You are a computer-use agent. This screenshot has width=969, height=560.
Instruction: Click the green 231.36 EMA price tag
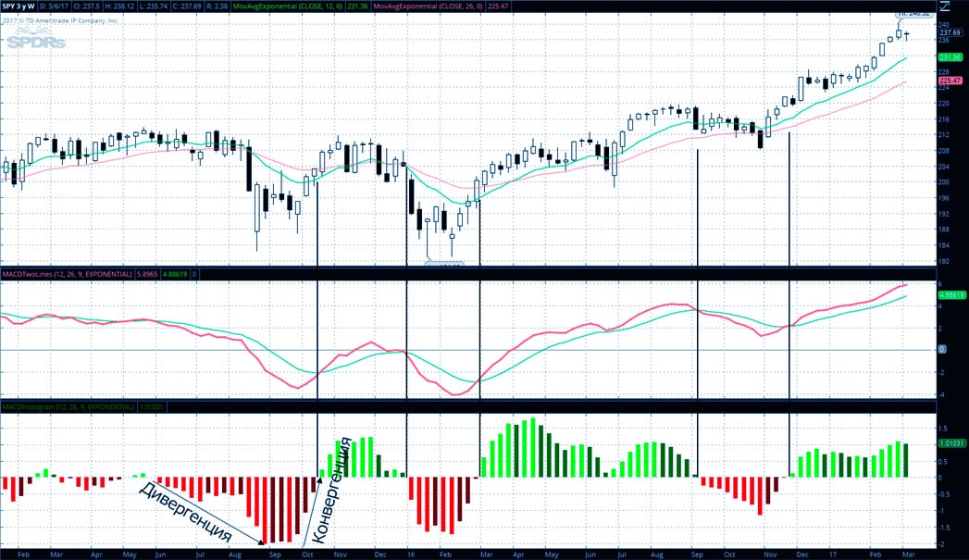(950, 57)
